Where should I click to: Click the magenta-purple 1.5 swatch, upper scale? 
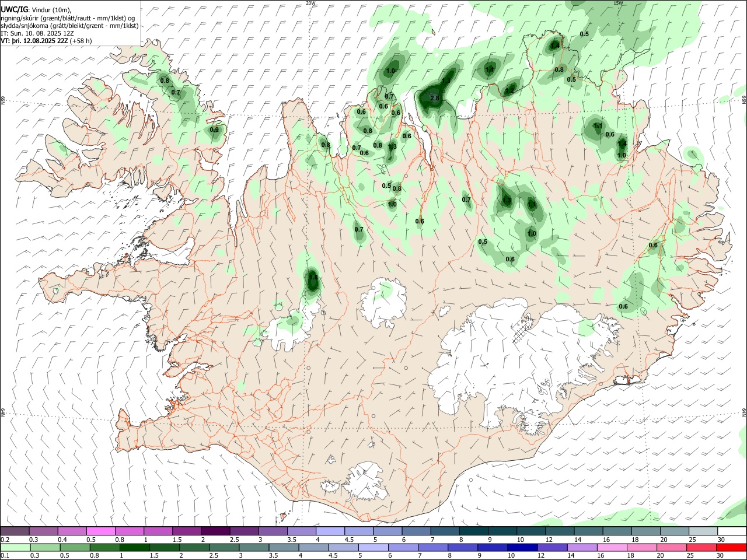187,531
